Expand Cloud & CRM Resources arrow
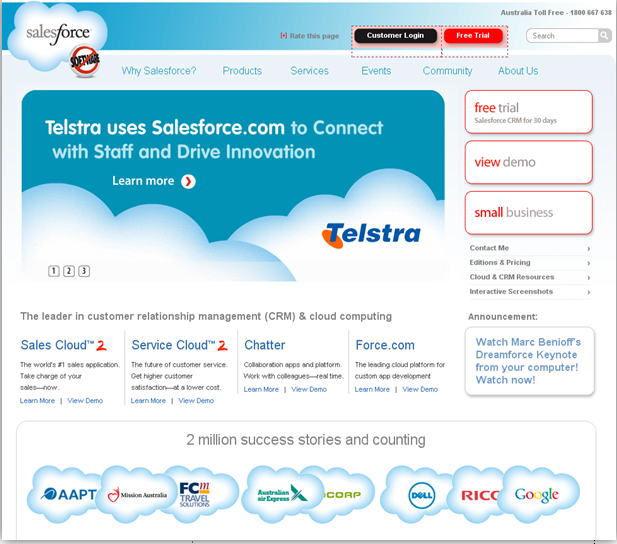Viewport: 617px width, 544px height. 589,278
